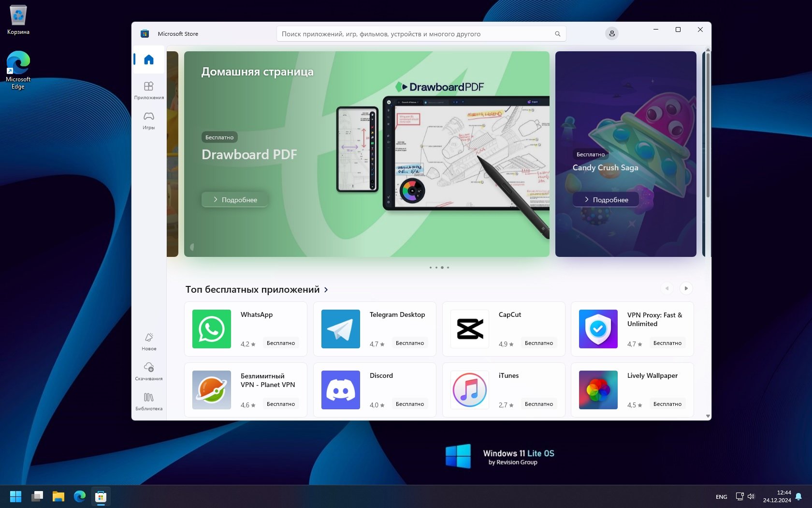Click the scrollbar down arrow
812x508 pixels.
click(x=708, y=416)
